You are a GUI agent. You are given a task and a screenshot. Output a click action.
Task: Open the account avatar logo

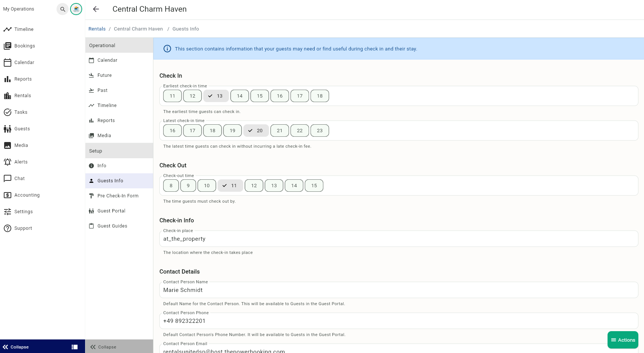(76, 9)
